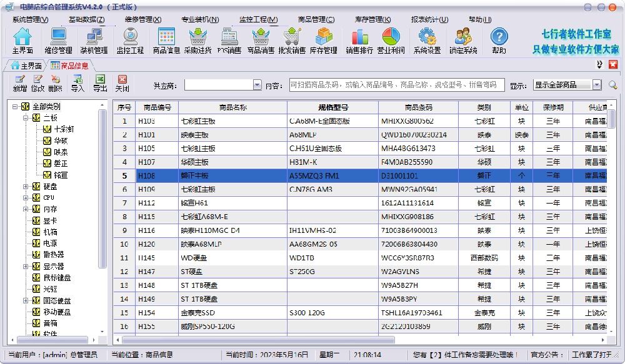Open the 销售排行 bar chart icon

[x=359, y=41]
